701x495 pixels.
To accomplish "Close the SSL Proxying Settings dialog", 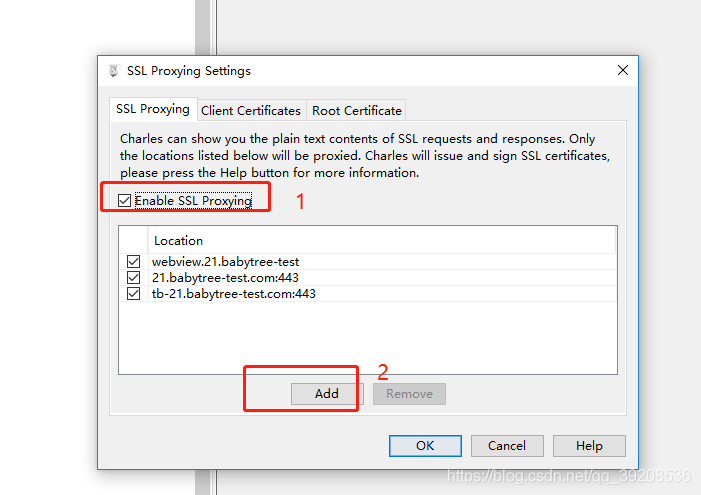I will (623, 71).
